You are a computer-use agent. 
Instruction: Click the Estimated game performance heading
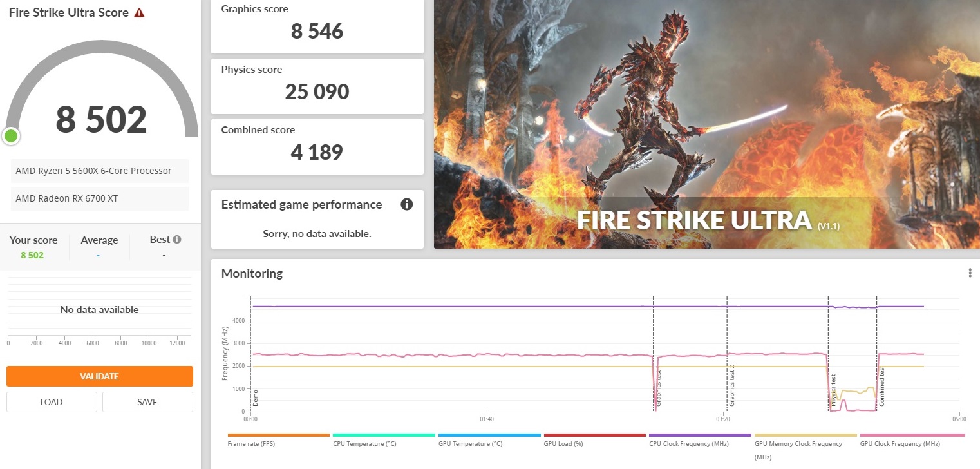pyautogui.click(x=301, y=204)
